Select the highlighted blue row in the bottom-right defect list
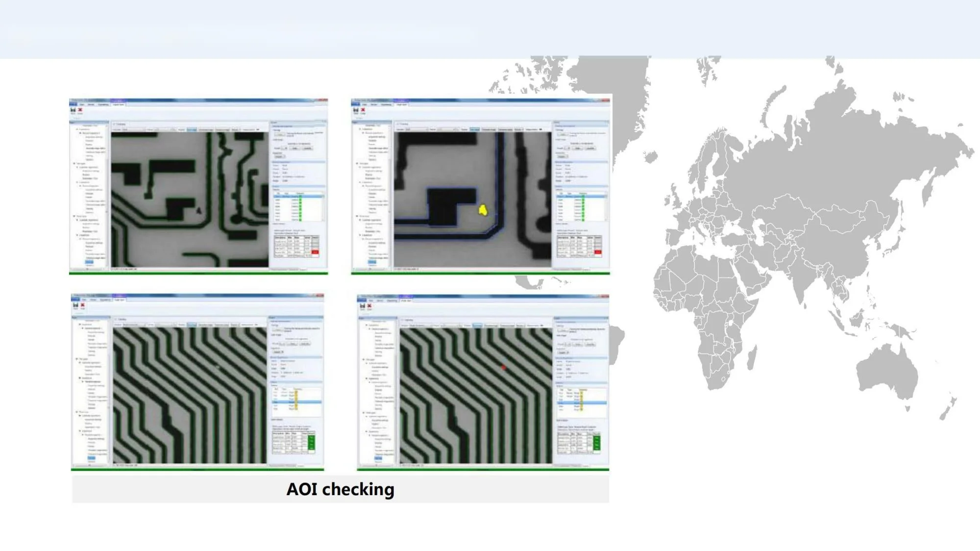This screenshot has width=980, height=551. coord(582,403)
